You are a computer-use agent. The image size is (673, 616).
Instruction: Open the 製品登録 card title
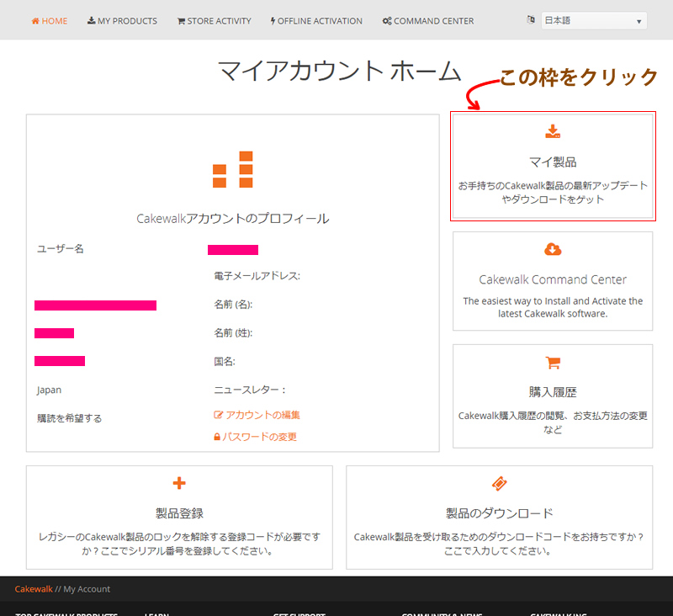tap(179, 513)
